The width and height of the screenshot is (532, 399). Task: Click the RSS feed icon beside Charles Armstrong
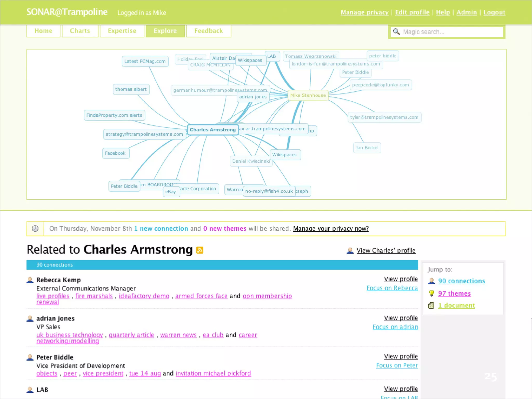point(199,250)
